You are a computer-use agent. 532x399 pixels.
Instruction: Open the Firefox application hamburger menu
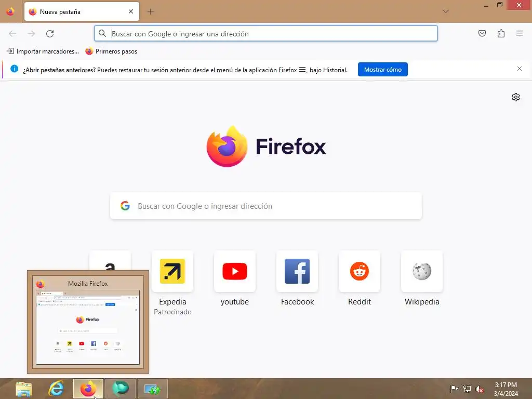[x=520, y=33]
